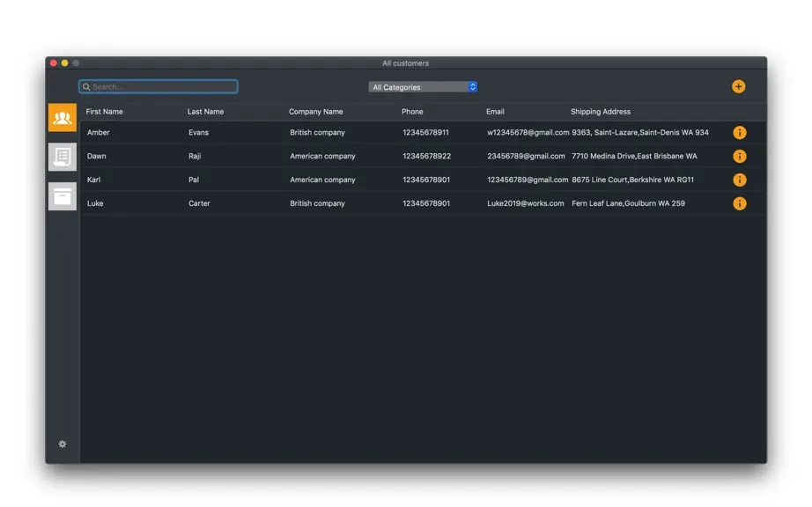Viewport: 812px width, 507px height.
Task: Click address 9363, Saint-Lazare,Saint-Denis
Action: click(640, 132)
